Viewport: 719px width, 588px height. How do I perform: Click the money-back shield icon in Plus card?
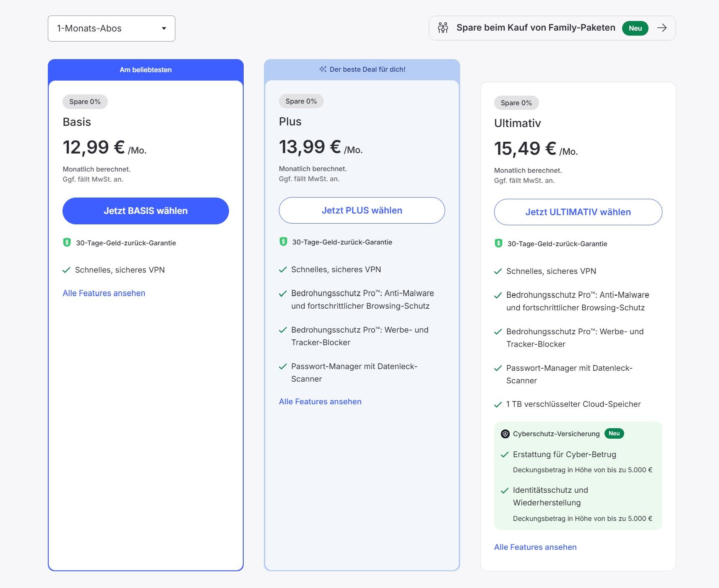283,242
